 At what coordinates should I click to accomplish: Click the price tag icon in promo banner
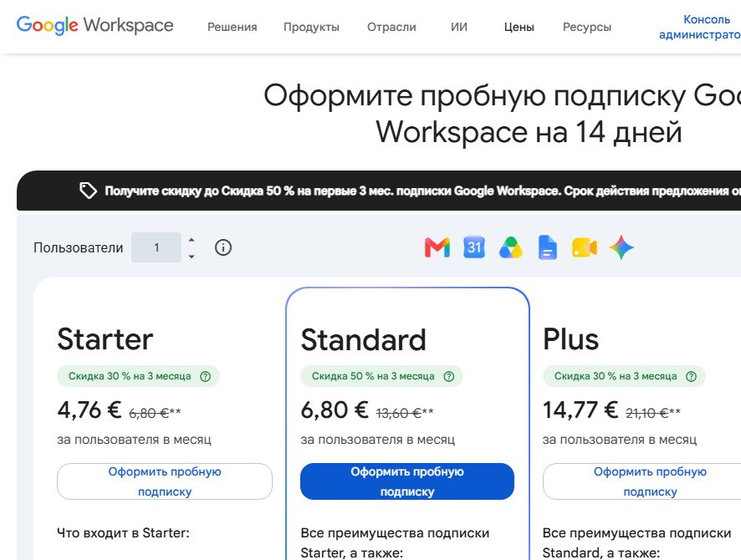(x=88, y=191)
